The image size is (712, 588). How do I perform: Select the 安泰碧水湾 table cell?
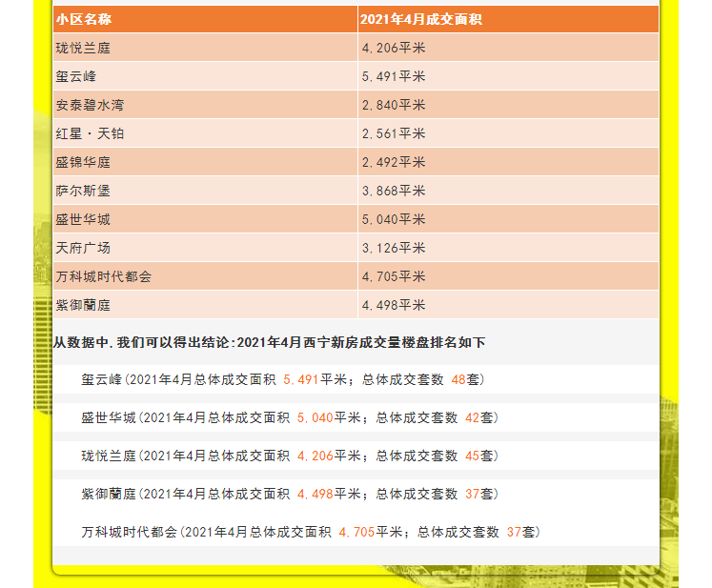(205, 105)
